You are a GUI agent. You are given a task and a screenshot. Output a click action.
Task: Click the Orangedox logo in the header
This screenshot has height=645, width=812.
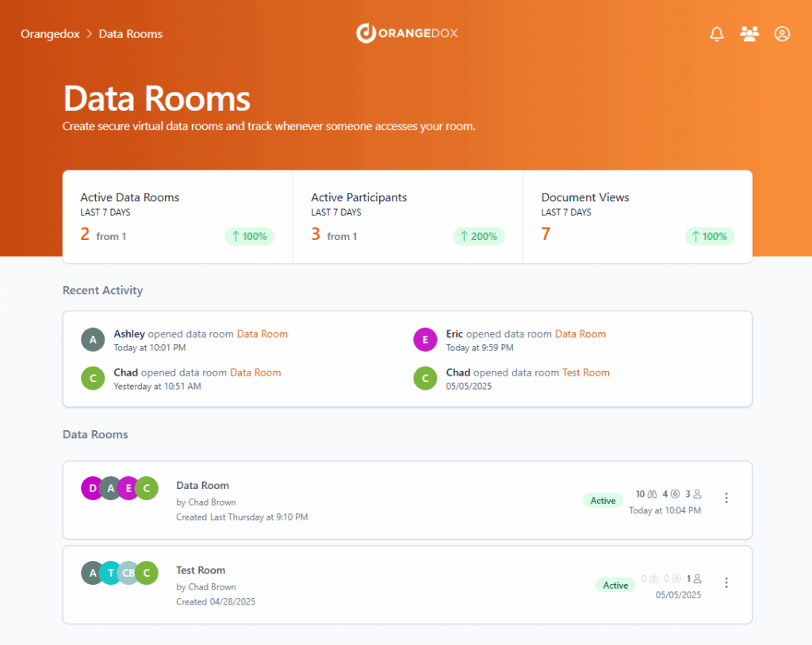click(407, 33)
